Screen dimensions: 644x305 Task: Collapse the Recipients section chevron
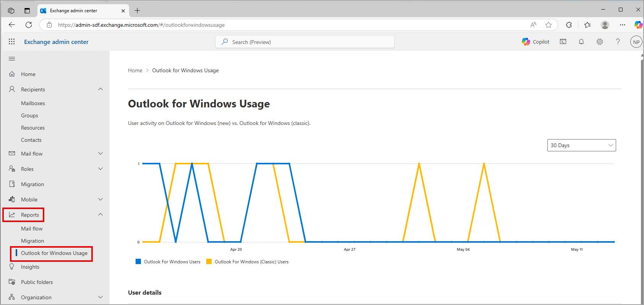tap(100, 89)
